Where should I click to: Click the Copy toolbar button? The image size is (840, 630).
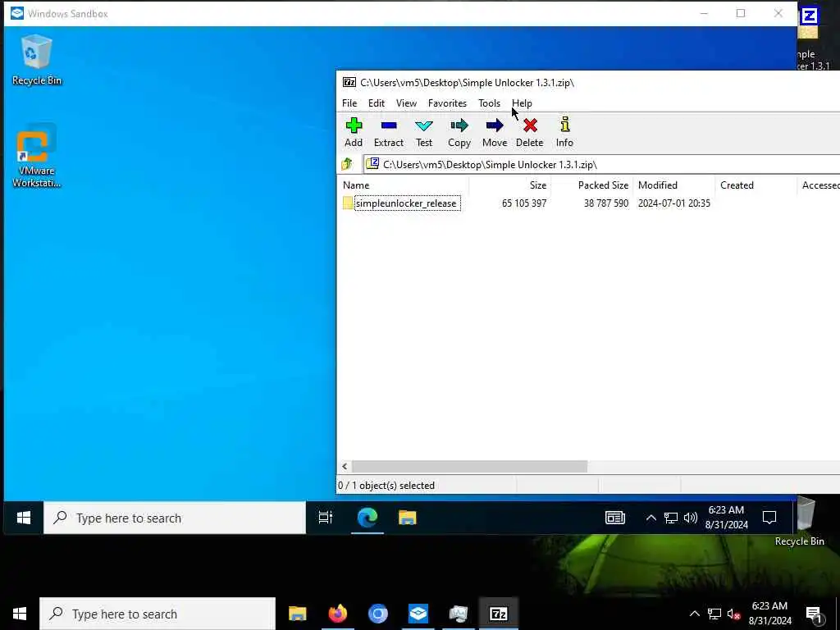point(459,132)
